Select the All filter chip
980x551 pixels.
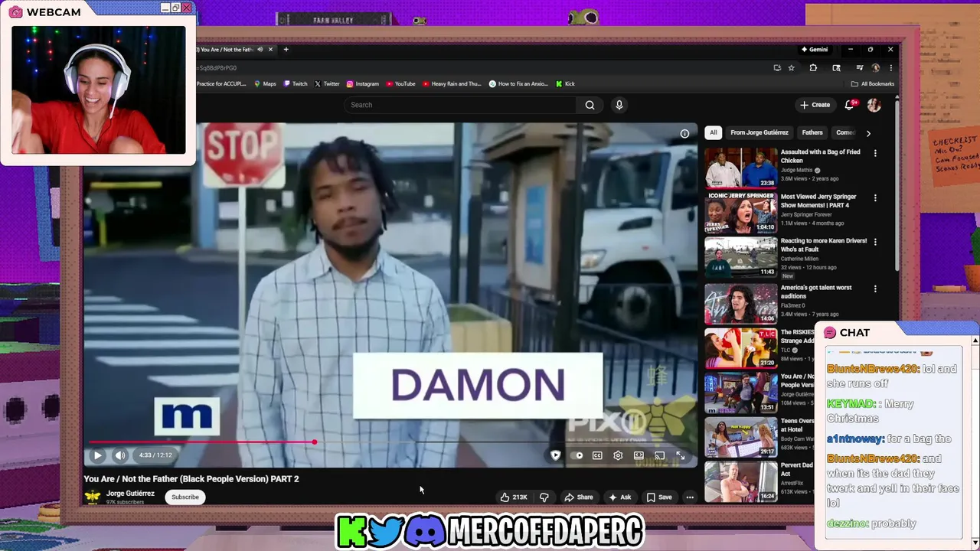pyautogui.click(x=713, y=133)
